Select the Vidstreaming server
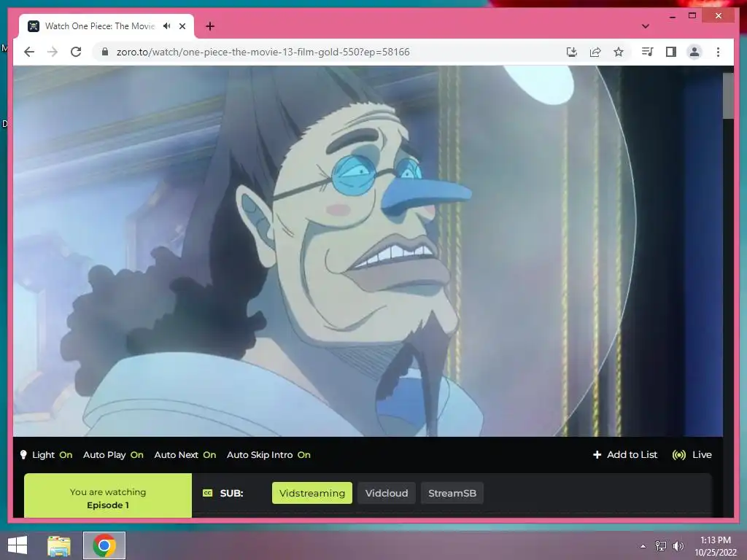The width and height of the screenshot is (747, 560). click(312, 493)
